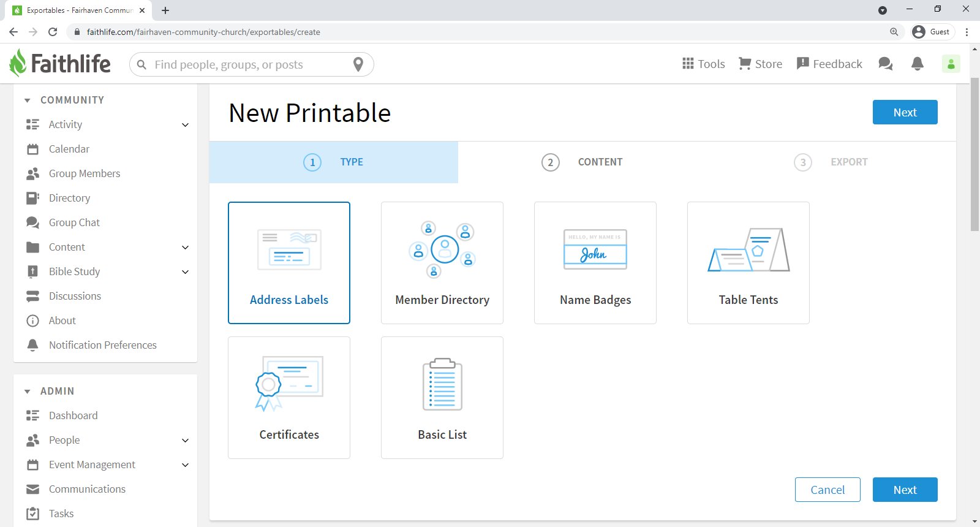Collapse the ADMIN section triangle
This screenshot has height=527, width=980.
(27, 392)
